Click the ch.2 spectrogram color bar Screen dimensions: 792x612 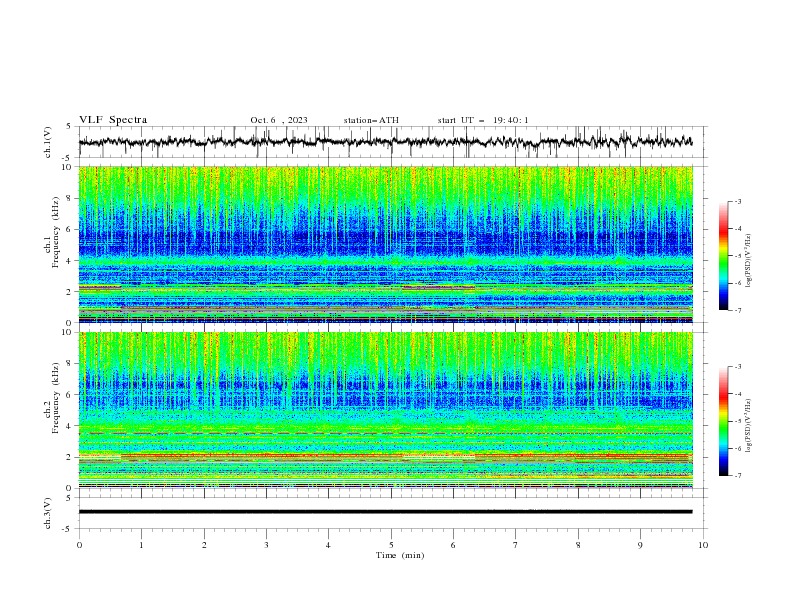point(723,421)
